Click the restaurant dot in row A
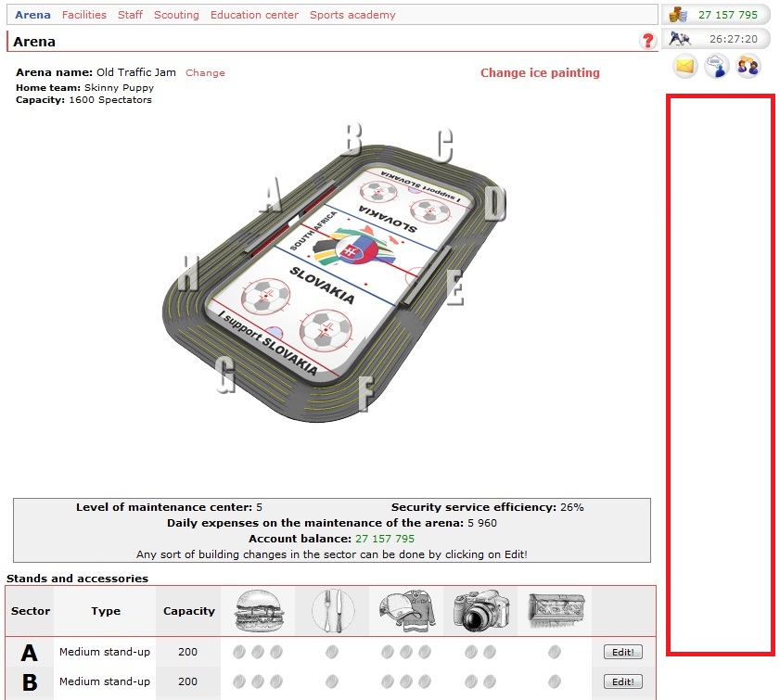 (x=332, y=652)
